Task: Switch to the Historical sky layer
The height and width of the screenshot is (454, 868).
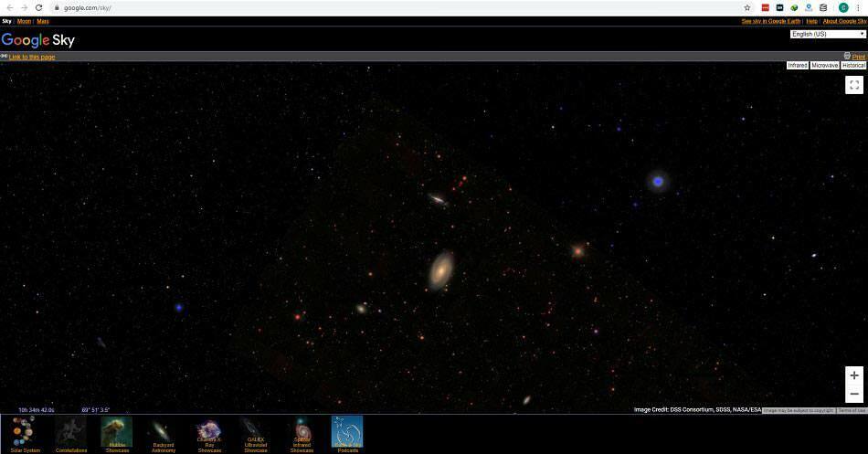Action: (853, 66)
